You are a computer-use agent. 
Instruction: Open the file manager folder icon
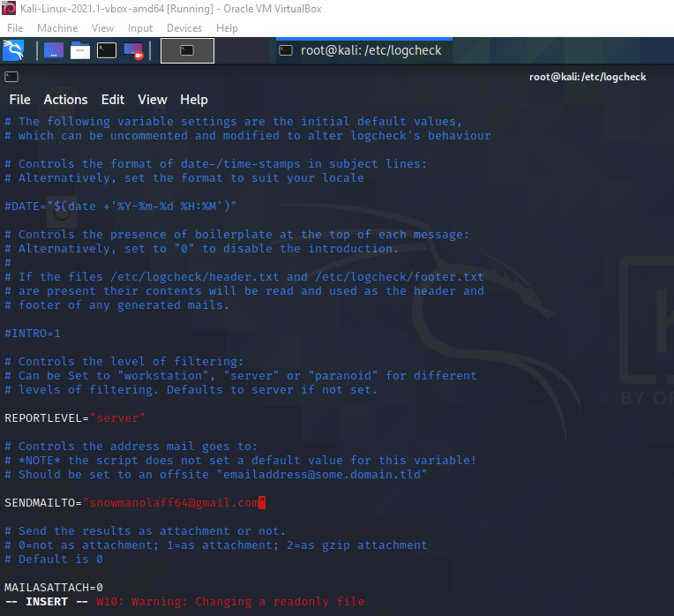(80, 50)
